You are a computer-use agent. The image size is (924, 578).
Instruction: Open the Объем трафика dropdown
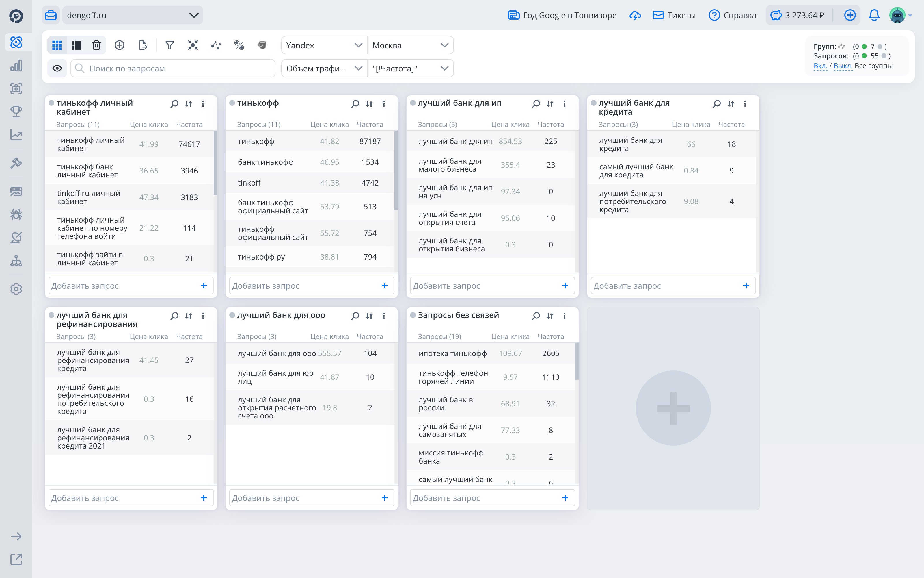pyautogui.click(x=324, y=68)
